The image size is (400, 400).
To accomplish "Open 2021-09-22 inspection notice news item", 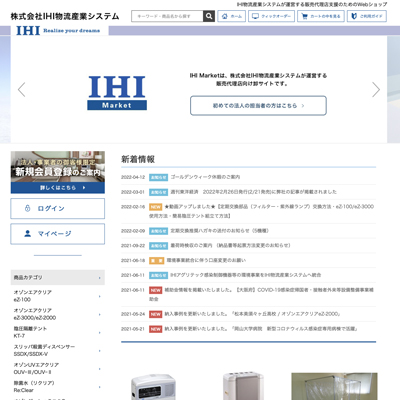I will [x=230, y=246].
